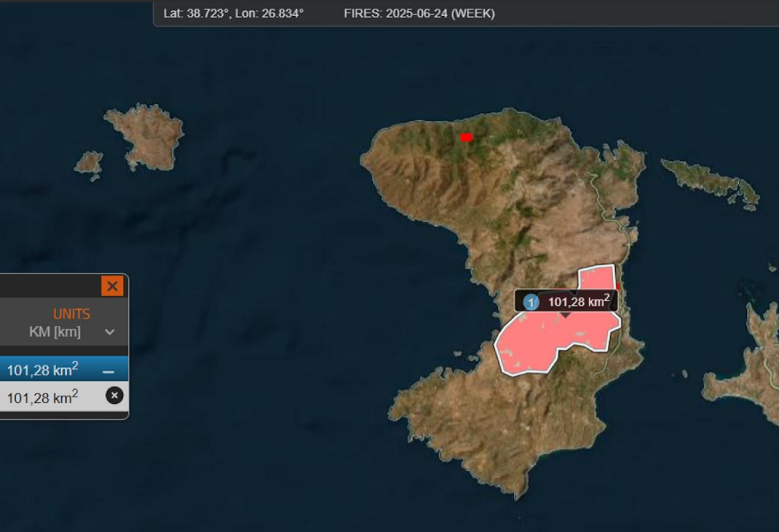Click the red fire marker in northern island
779x532 pixels.
[466, 137]
